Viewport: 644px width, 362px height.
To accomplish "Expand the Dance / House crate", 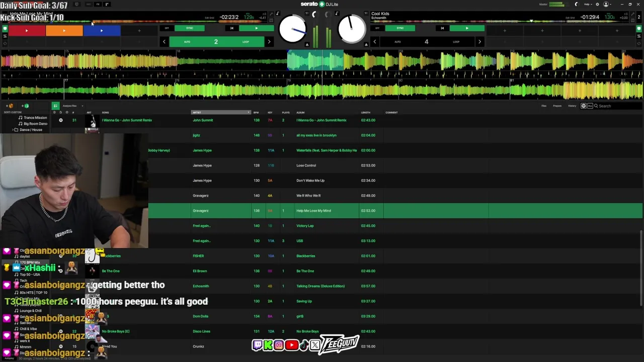I will pos(14,130).
